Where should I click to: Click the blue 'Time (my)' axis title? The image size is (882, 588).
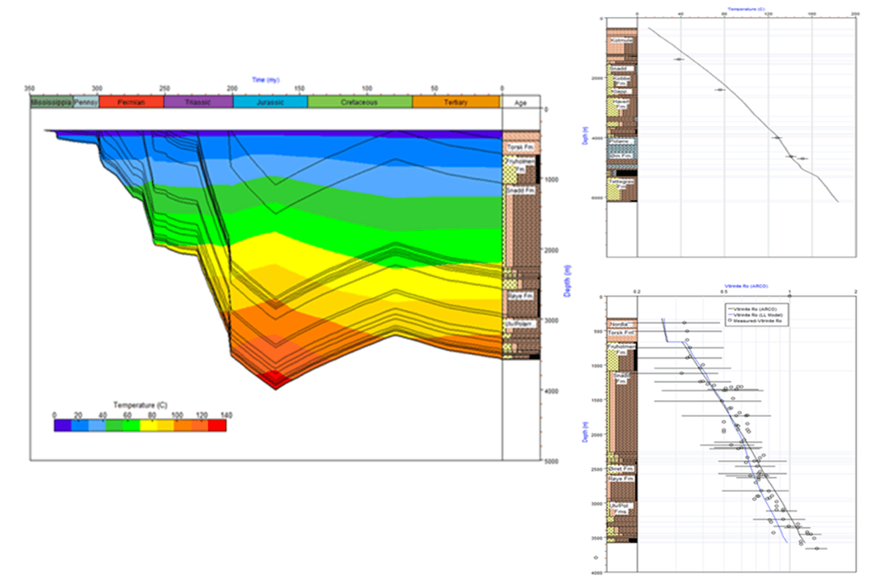pyautogui.click(x=266, y=79)
